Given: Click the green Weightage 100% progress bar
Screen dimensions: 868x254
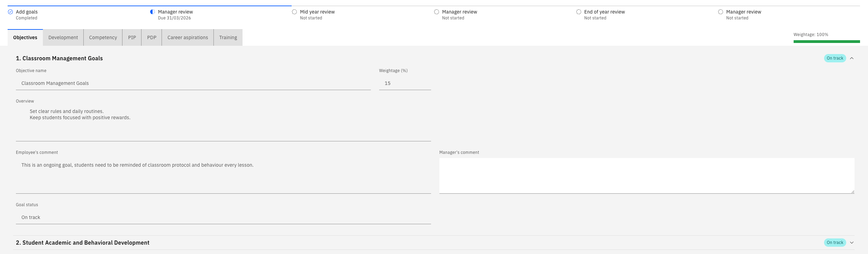Looking at the screenshot, I should coord(826,42).
